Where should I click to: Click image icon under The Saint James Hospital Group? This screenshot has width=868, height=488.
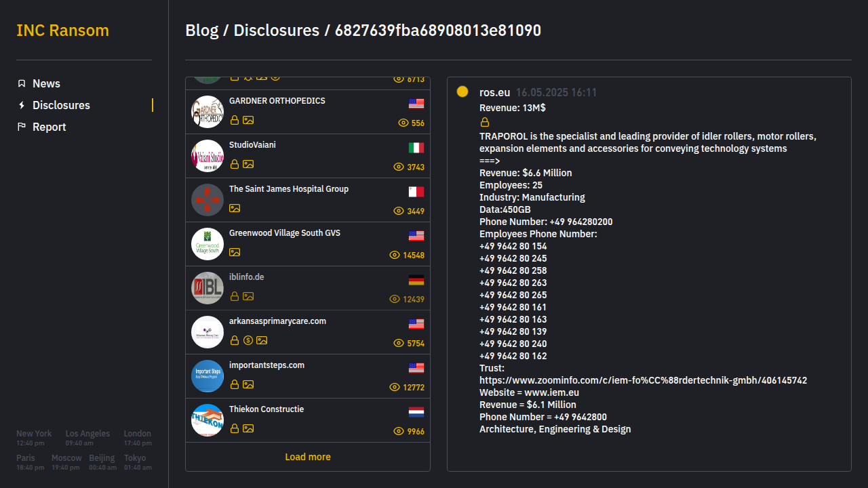coord(235,208)
